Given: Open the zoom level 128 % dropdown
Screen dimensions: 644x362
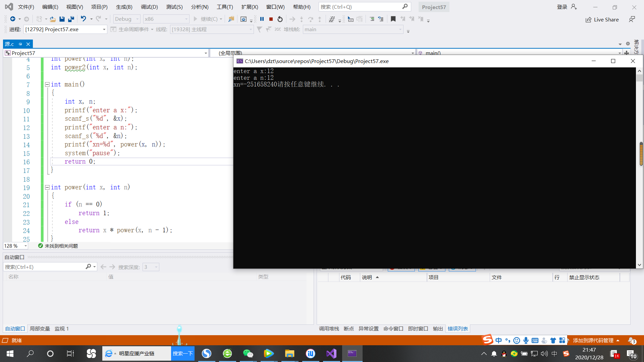Looking at the screenshot, I should pyautogui.click(x=25, y=246).
